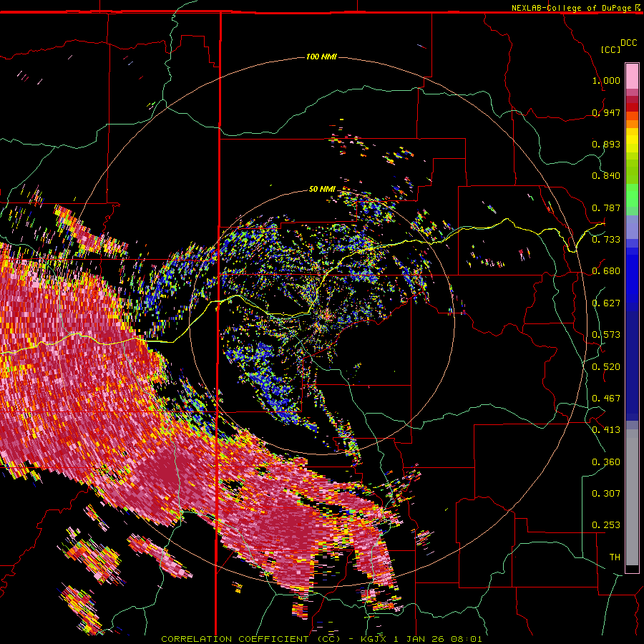
Task: Select the 0.360 scale value
Action: [606, 462]
